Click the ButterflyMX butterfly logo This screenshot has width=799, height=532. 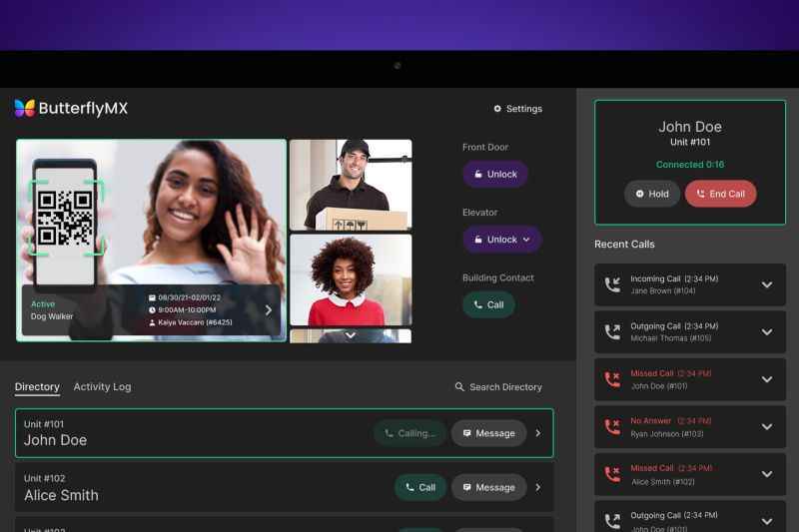(25, 108)
